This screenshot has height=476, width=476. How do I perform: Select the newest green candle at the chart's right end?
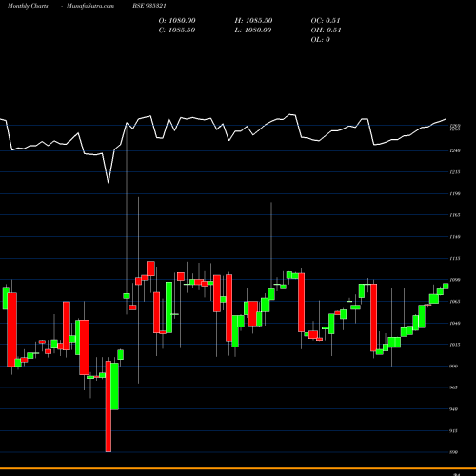coord(446,287)
